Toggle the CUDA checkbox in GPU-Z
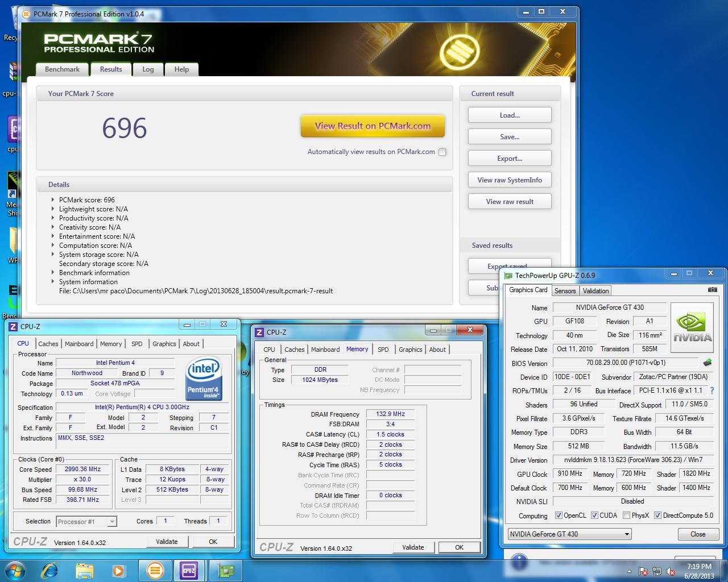 (x=594, y=516)
